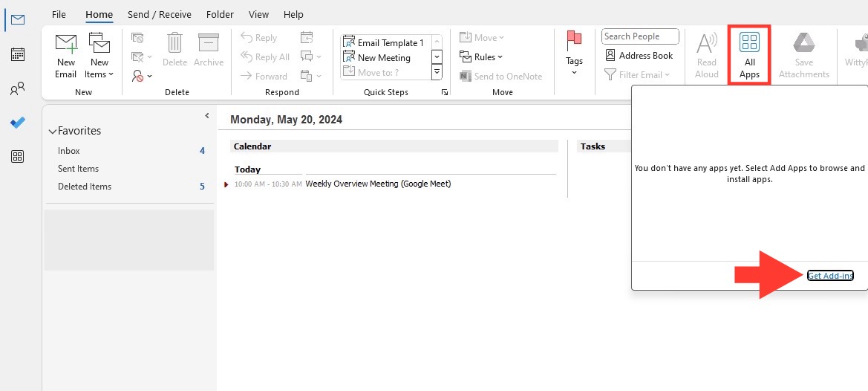Click Reply in Respond group

pos(258,38)
